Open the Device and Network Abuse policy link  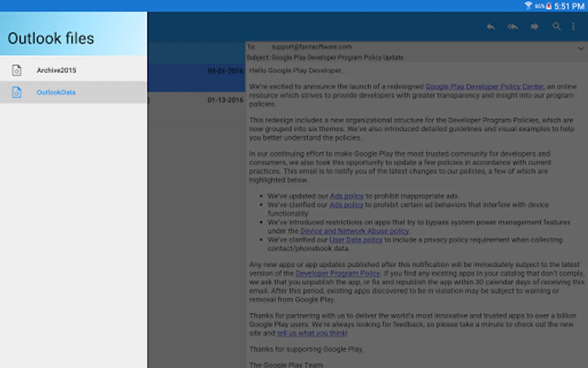(354, 231)
